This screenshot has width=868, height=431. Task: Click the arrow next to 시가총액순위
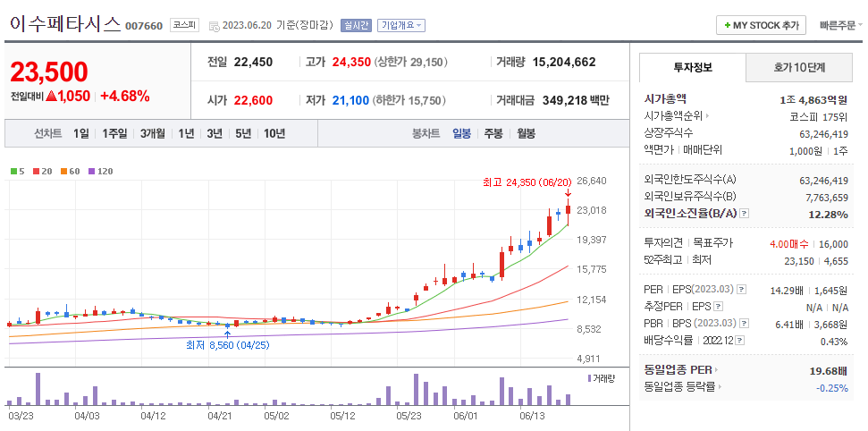coord(707,116)
